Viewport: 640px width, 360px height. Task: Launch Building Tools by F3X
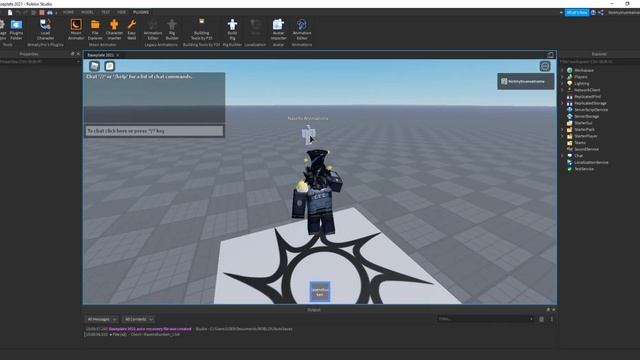tap(202, 29)
